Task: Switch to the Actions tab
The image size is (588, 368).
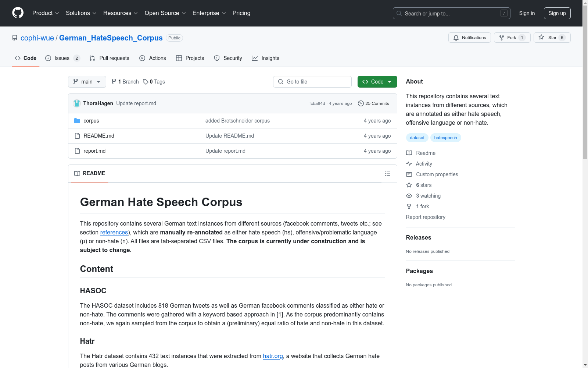Action: coord(153,58)
